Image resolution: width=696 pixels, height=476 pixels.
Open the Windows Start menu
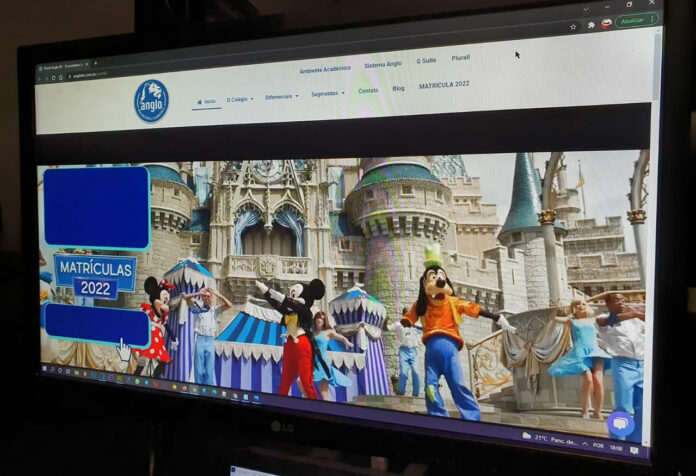point(44,369)
